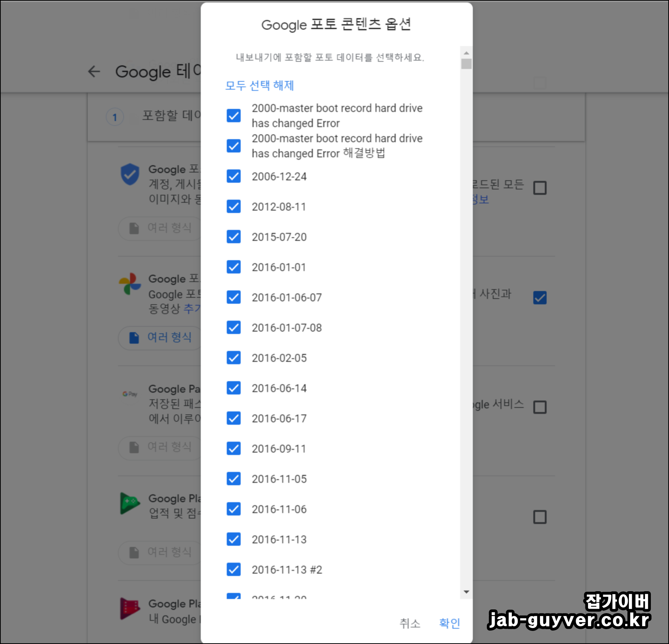The image size is (669, 644).
Task: Uncheck the 2016-11-05 album
Action: 234,479
